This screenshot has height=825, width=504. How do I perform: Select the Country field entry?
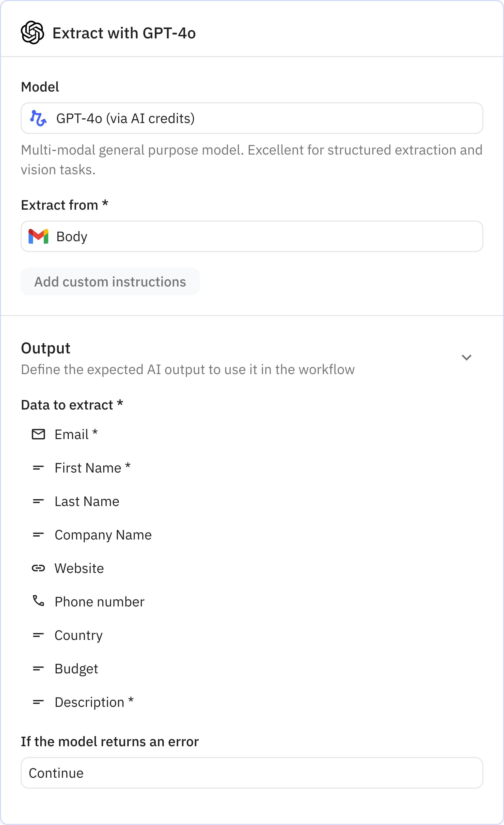click(x=79, y=635)
